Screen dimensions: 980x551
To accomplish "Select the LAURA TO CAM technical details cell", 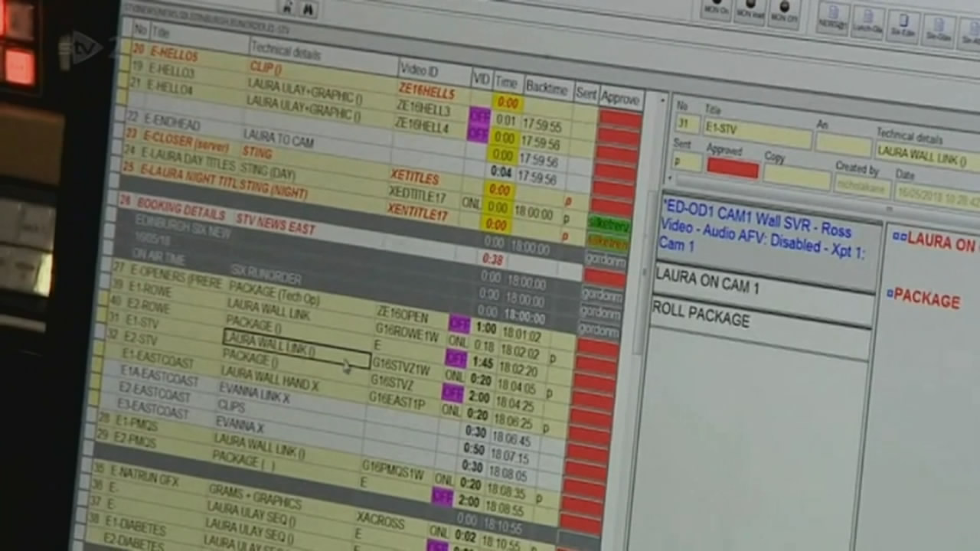I will (279, 139).
